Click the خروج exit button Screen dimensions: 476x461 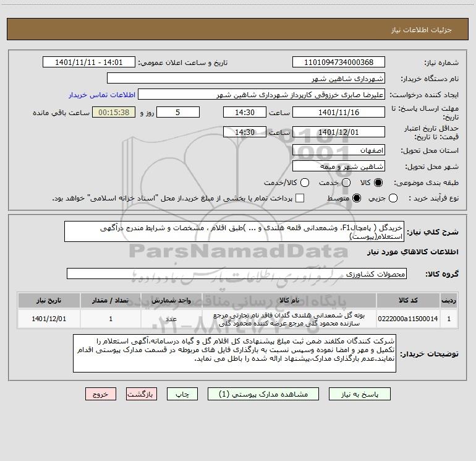tap(101, 394)
